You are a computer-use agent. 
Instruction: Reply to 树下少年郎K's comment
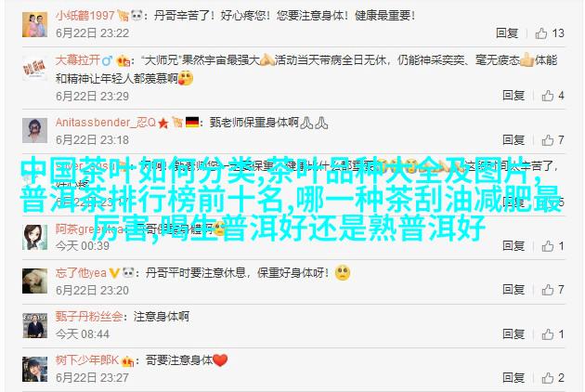[x=513, y=378]
